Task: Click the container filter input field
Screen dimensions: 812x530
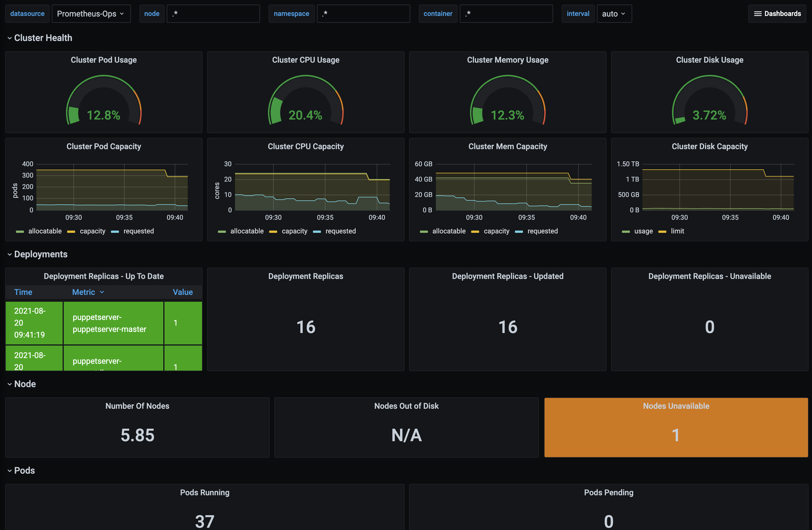Action: click(x=506, y=14)
